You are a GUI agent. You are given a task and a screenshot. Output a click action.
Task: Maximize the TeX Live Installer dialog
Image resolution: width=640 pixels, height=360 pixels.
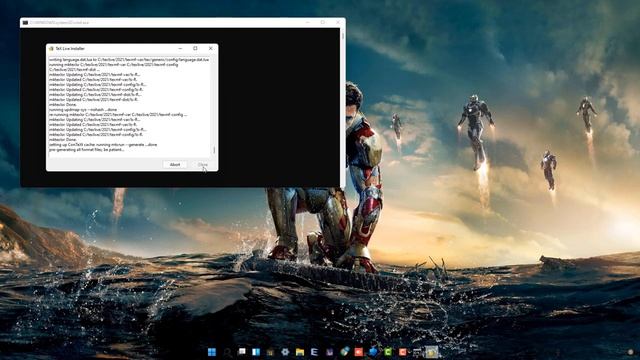[195, 48]
